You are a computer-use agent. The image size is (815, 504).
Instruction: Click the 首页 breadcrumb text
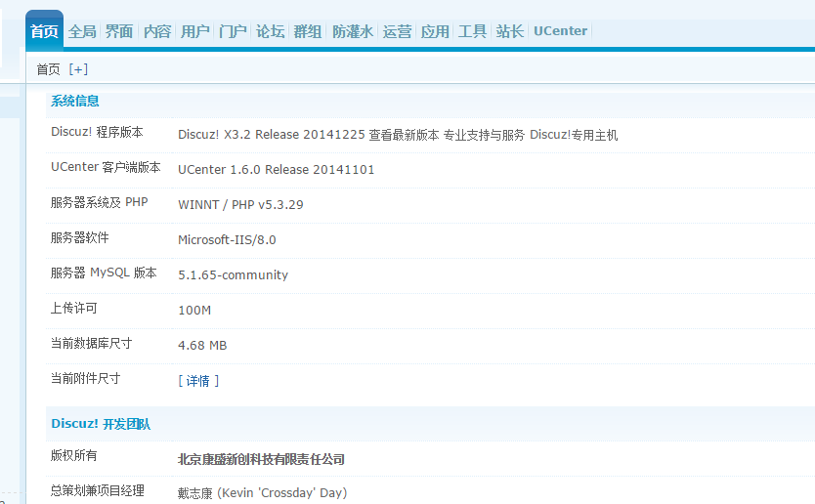[x=48, y=69]
